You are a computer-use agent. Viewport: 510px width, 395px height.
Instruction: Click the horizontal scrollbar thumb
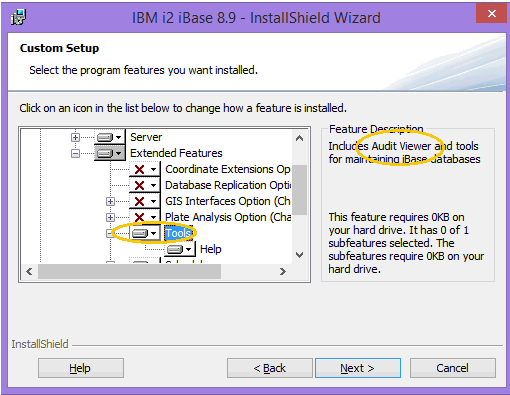[129, 271]
